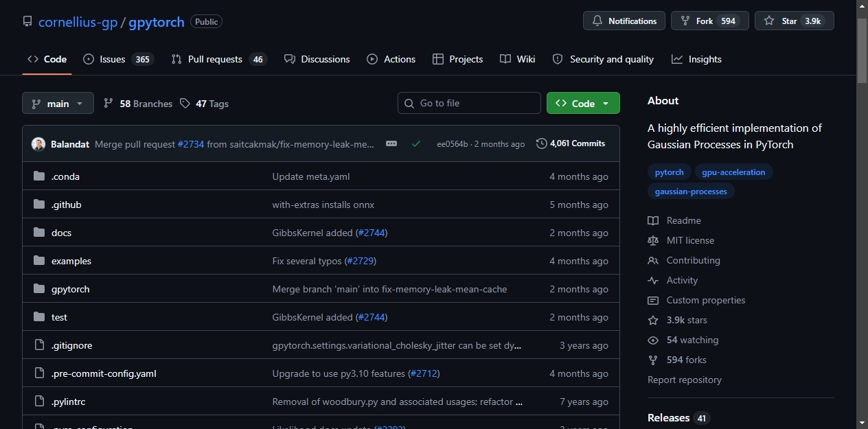Image resolution: width=868 pixels, height=429 pixels.
Task: Click Report repository link
Action: 685,380
